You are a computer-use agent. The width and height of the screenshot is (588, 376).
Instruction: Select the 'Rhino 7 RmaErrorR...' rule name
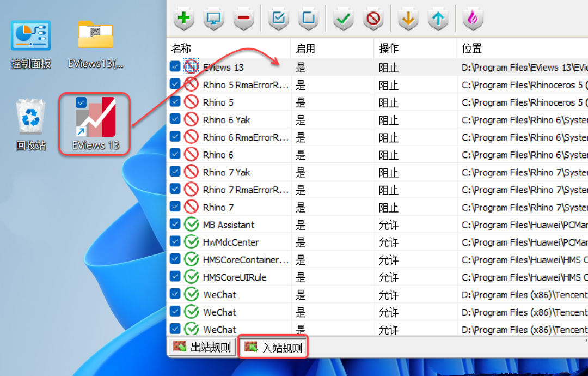click(246, 190)
